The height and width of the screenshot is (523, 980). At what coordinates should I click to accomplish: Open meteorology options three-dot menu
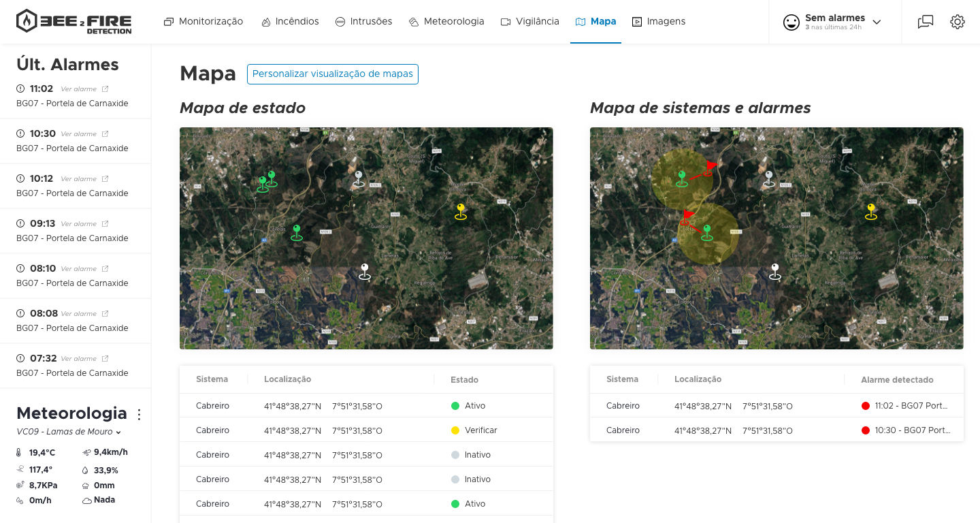tap(140, 414)
